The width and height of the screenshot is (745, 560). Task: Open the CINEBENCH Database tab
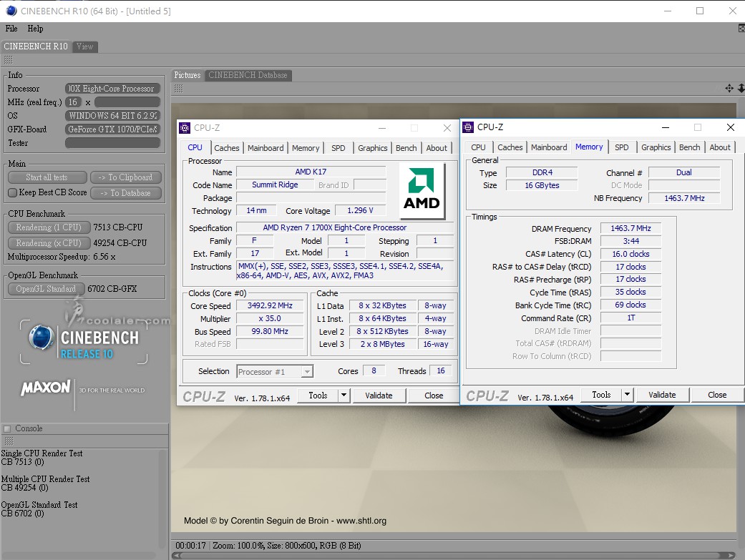(x=248, y=75)
